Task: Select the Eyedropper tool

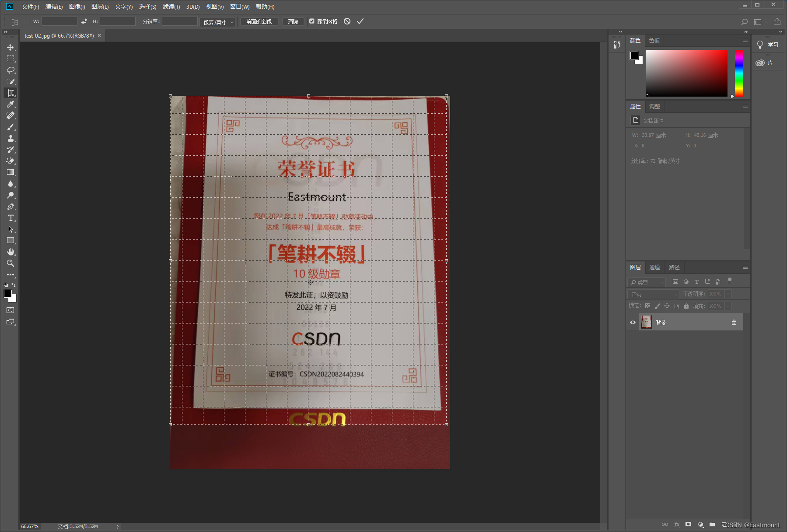Action: click(10, 104)
